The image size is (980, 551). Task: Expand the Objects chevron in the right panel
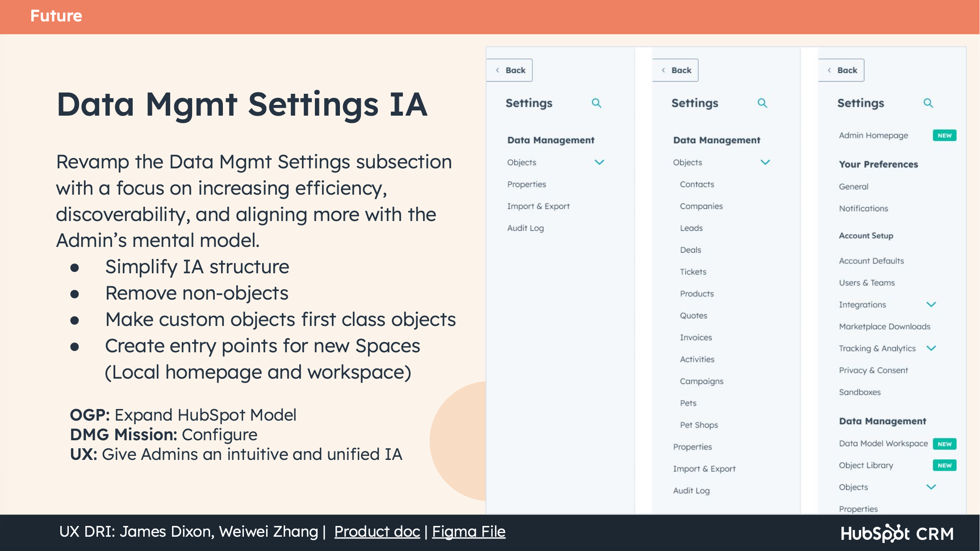(x=931, y=487)
